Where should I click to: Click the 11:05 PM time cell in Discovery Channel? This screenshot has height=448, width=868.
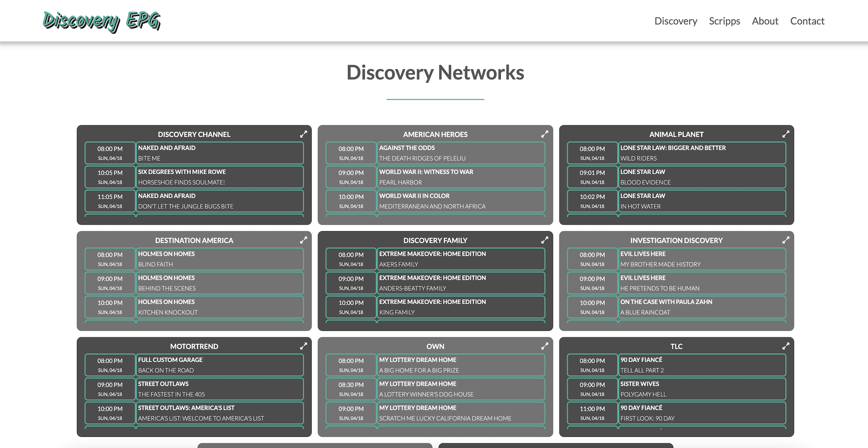(110, 201)
